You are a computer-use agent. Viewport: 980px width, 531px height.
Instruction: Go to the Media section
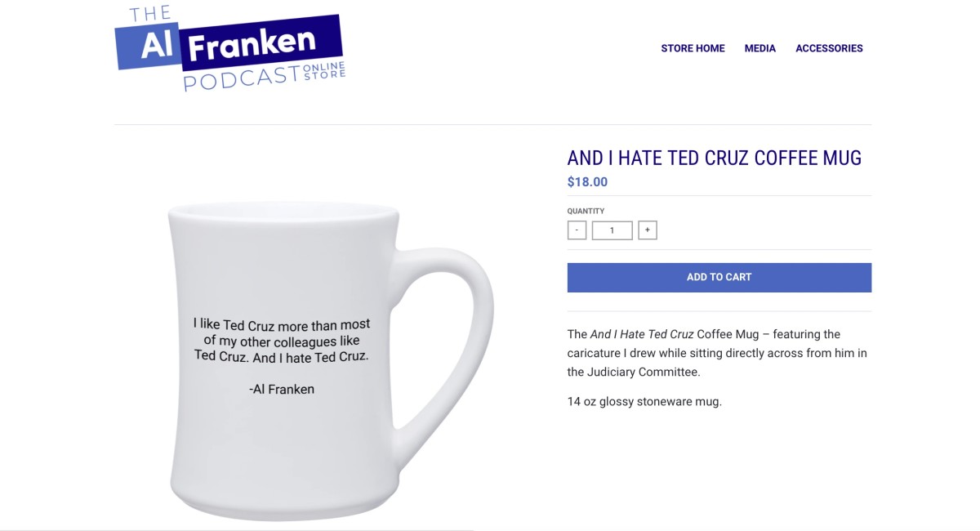pos(760,48)
